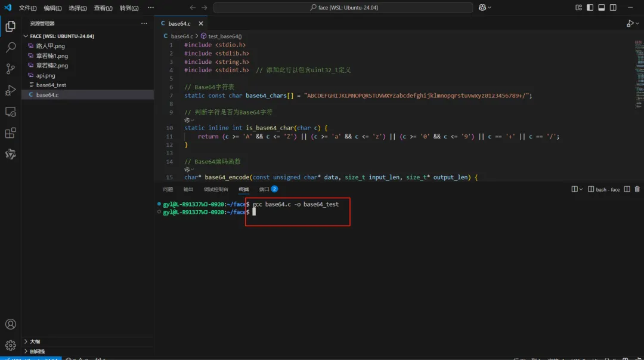Click line number 7 in gutter
This screenshot has height=360, width=644.
[171, 96]
